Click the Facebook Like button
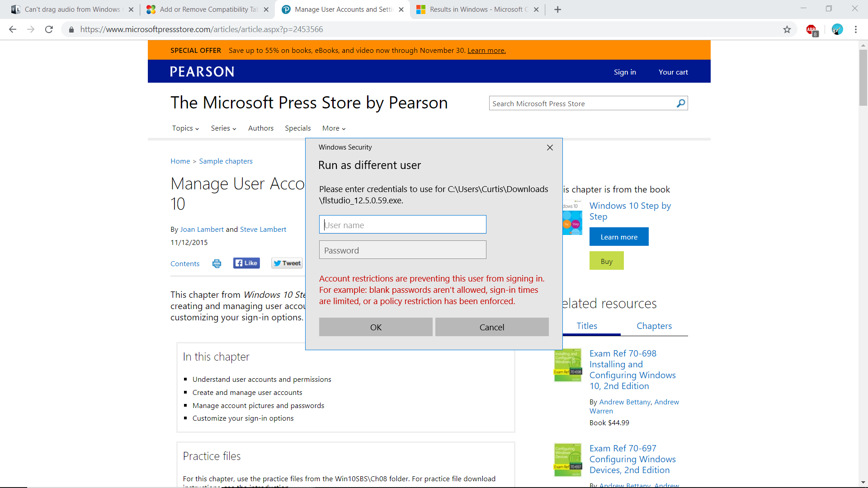Image resolution: width=868 pixels, height=488 pixels. (x=246, y=263)
